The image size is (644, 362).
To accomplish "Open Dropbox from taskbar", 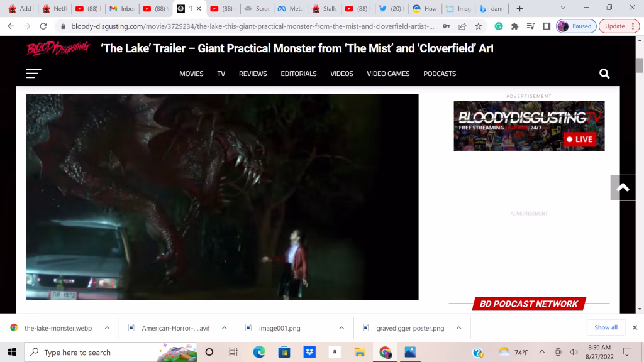I will pos(309,352).
